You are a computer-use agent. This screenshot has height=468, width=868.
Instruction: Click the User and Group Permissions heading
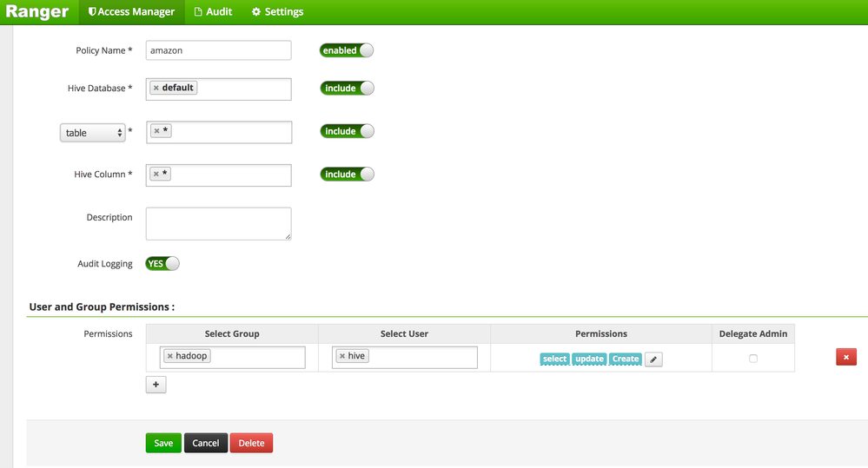(102, 307)
